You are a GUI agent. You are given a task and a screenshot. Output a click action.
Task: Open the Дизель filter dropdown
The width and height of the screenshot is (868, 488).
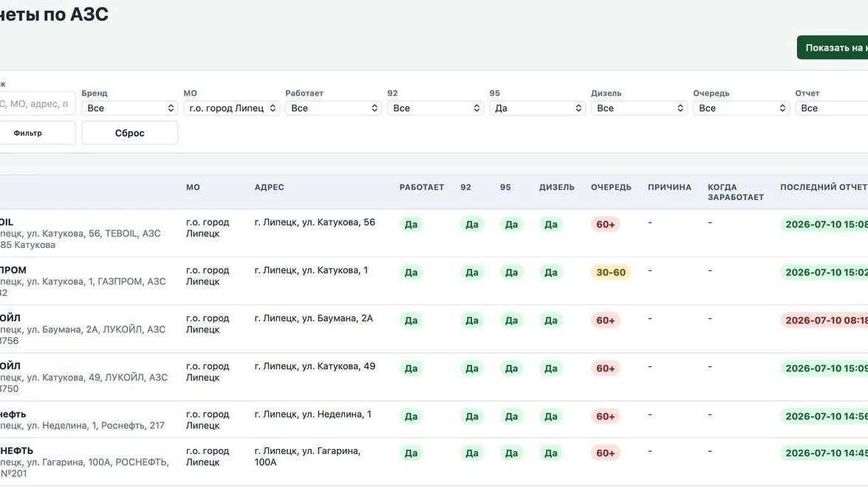[x=639, y=108]
